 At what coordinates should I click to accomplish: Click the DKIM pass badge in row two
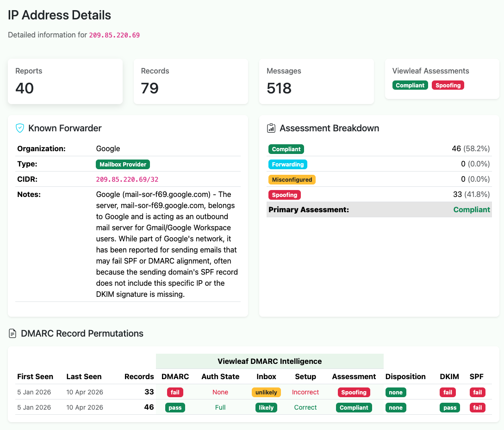click(x=449, y=407)
